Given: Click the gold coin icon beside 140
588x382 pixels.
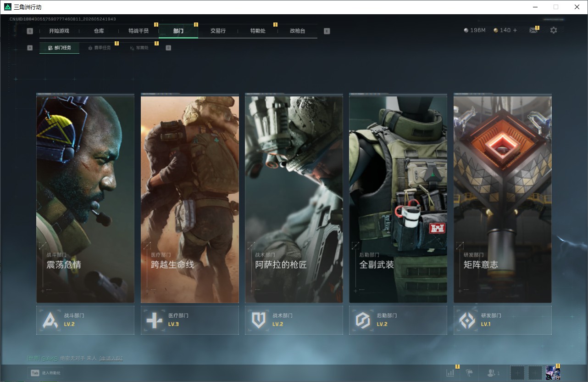Looking at the screenshot, I should 496,30.
